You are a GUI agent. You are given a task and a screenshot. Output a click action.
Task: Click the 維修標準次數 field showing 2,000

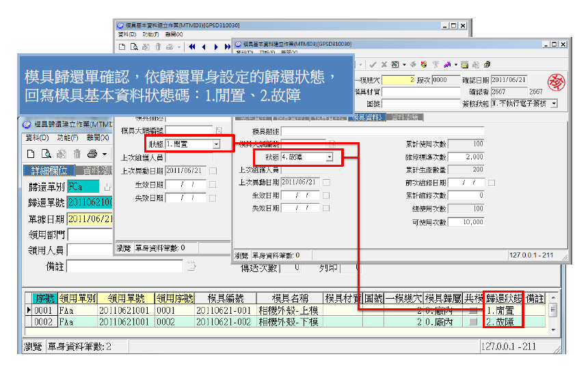[x=466, y=157]
